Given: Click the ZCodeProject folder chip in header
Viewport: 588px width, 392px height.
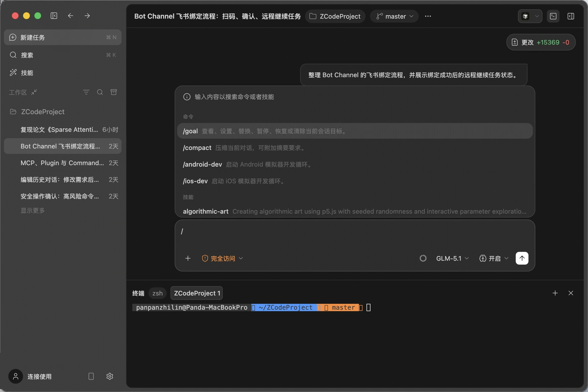Looking at the screenshot, I should point(335,16).
